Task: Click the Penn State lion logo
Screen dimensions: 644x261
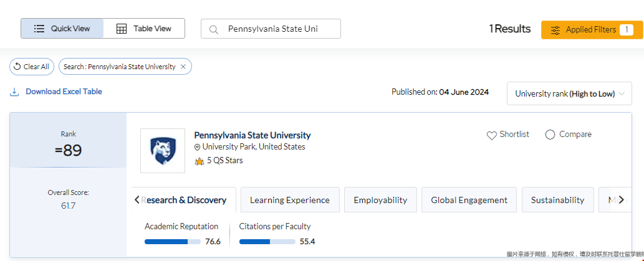Action: point(163,151)
